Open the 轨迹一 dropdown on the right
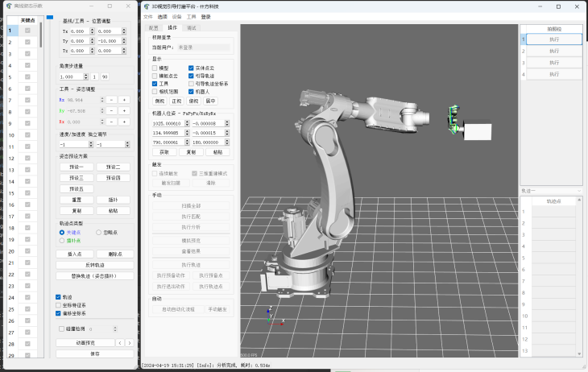 [x=553, y=190]
